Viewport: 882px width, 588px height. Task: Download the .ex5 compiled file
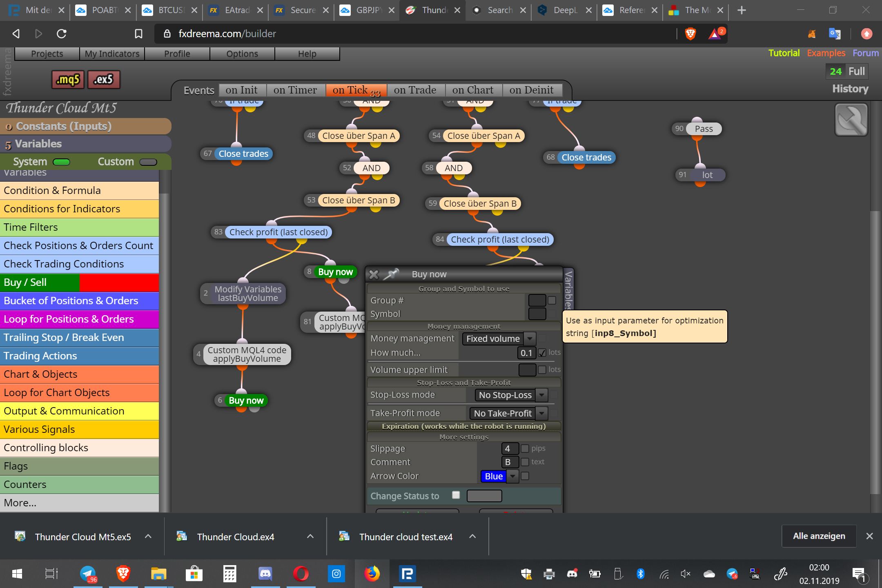(x=104, y=79)
